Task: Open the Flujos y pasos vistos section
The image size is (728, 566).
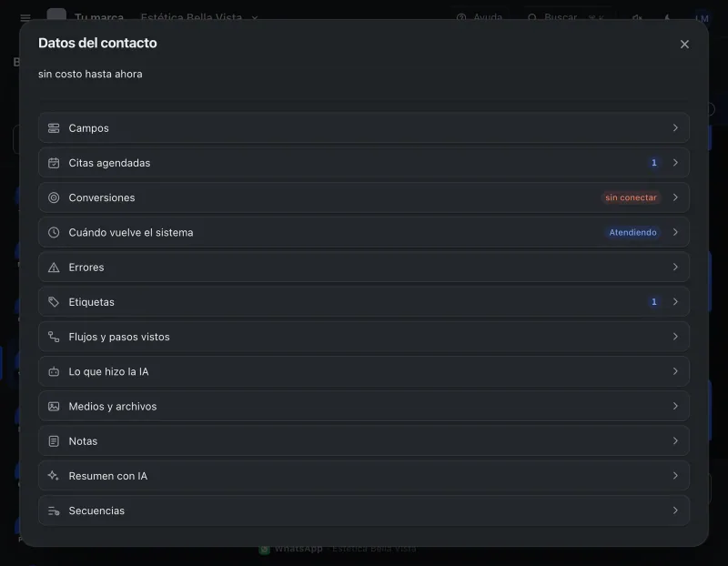Action: 363,337
